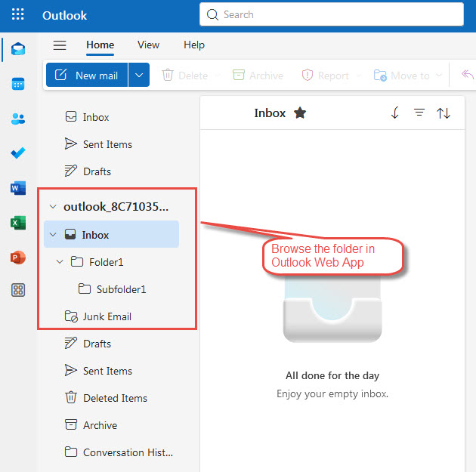Collapse the highlighted Inbox folder tree
This screenshot has width=476, height=472.
[53, 234]
